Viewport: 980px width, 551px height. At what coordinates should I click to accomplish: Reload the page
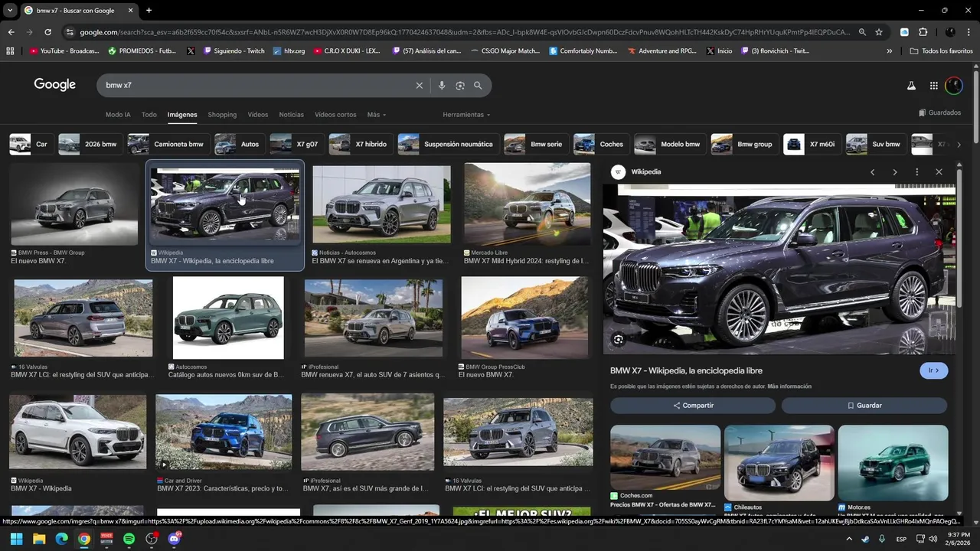click(47, 32)
